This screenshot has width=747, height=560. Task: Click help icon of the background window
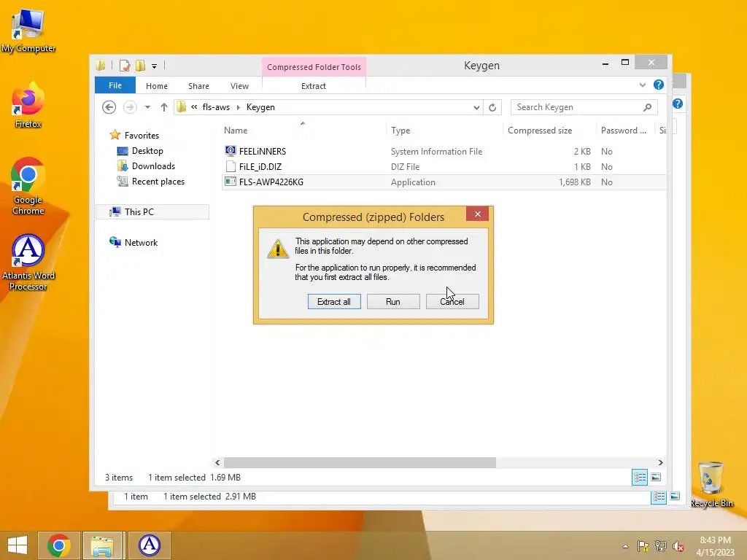point(678,104)
